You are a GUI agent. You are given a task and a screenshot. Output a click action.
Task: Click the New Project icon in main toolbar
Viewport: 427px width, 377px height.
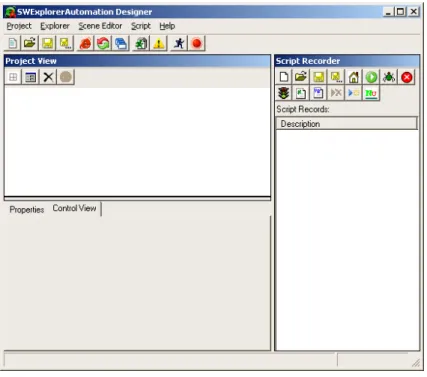click(13, 43)
